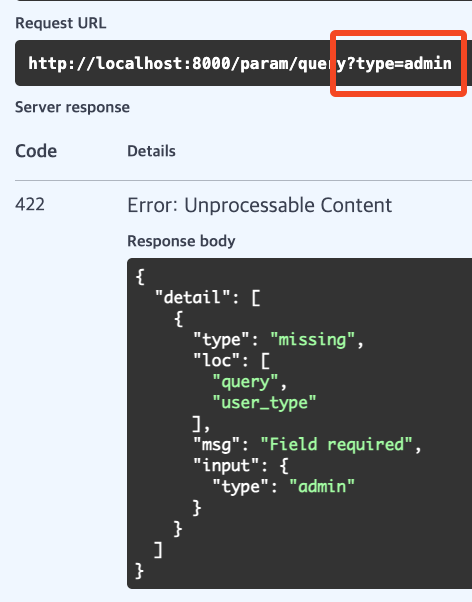Click the "detail" key in response
The height and width of the screenshot is (602, 472).
tap(193, 297)
